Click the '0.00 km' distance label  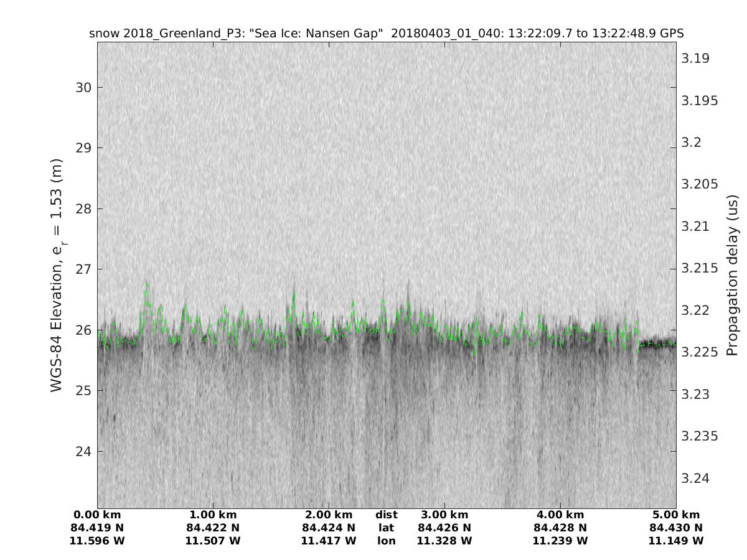pyautogui.click(x=97, y=515)
